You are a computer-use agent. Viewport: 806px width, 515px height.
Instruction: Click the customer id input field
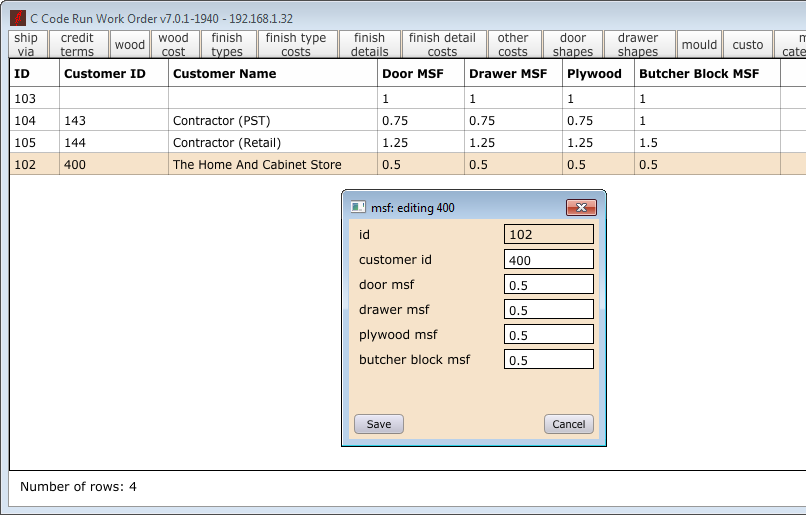click(x=548, y=260)
